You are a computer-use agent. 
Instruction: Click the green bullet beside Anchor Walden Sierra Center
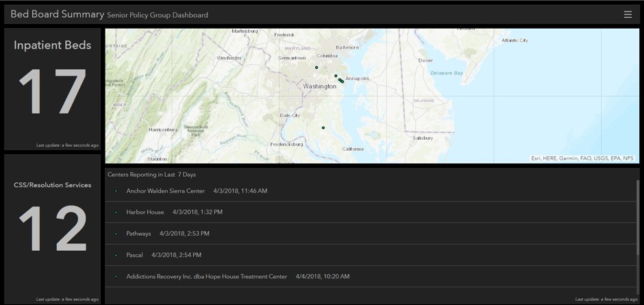pos(116,191)
